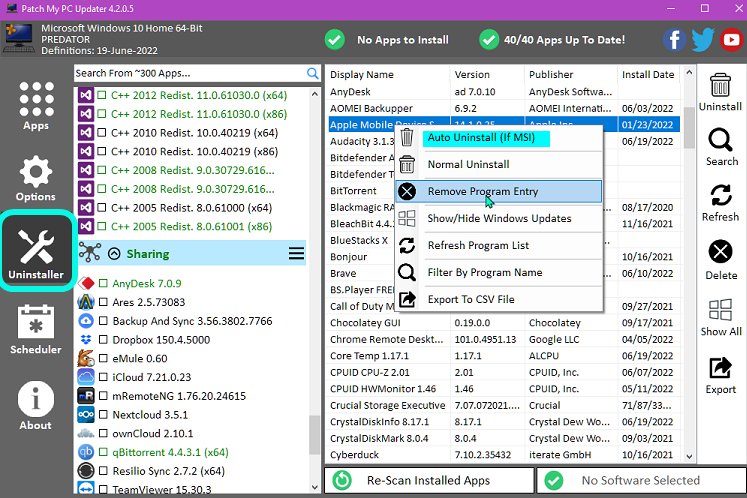
Task: Click down arrow of installed programs scrollbar
Action: [689, 456]
